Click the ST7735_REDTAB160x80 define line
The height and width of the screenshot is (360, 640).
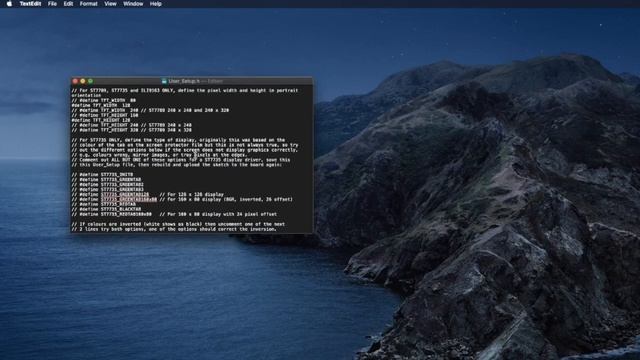point(174,214)
